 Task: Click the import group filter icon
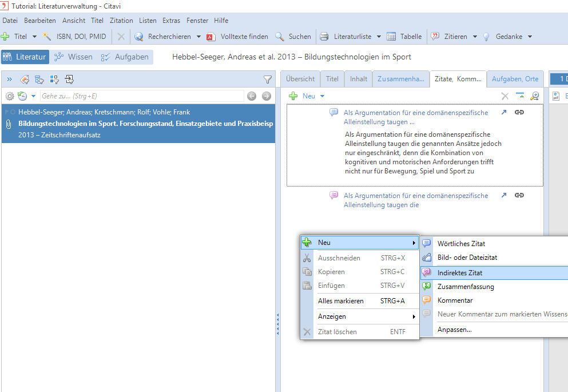(x=69, y=80)
